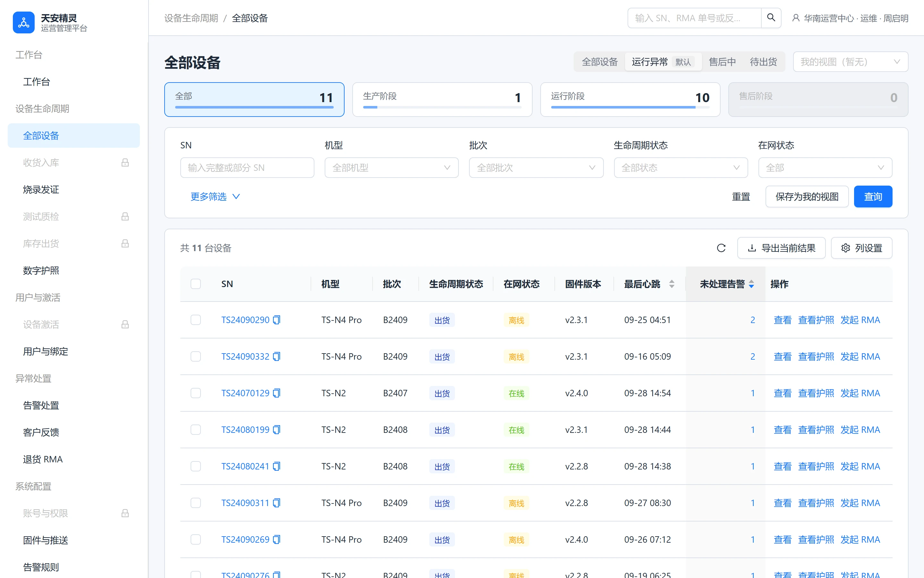The image size is (924, 578).
Task: Open the 列设置 column settings button
Action: point(861,248)
